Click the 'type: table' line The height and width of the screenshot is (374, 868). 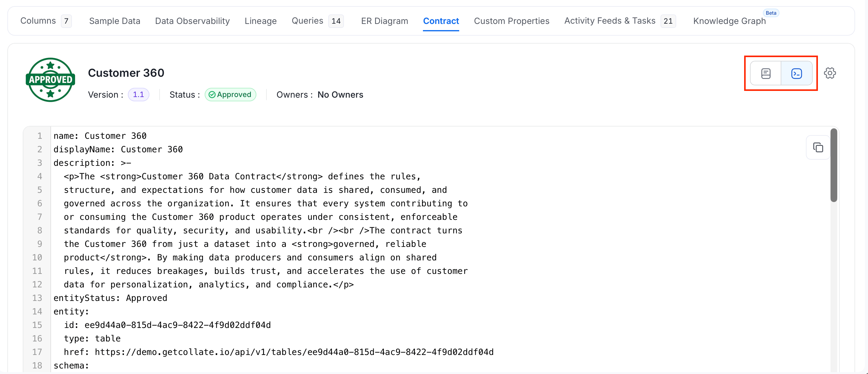pyautogui.click(x=92, y=338)
